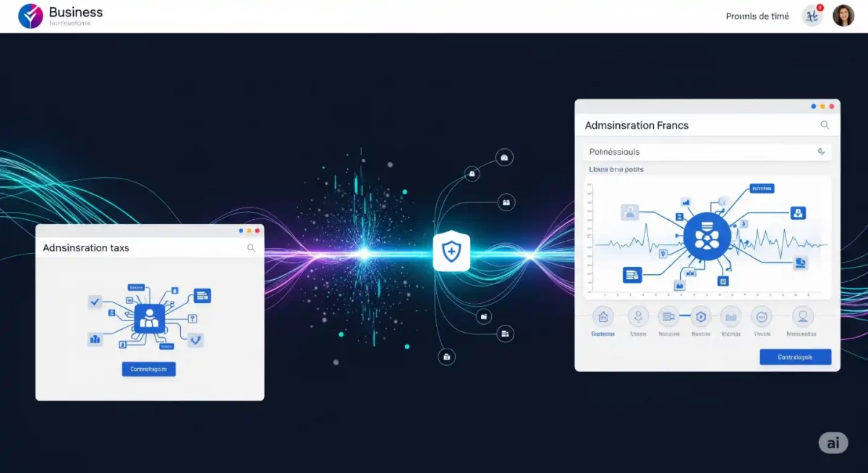Click the lowest circular node below the shield
The image size is (868, 473).
(x=447, y=357)
